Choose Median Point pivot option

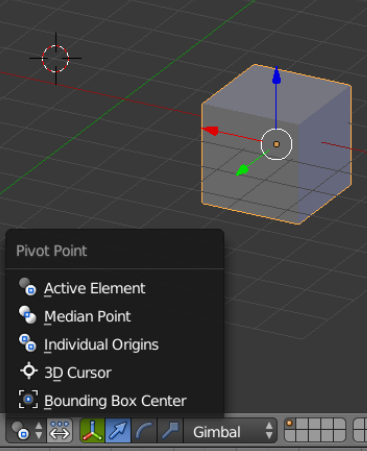115,316
